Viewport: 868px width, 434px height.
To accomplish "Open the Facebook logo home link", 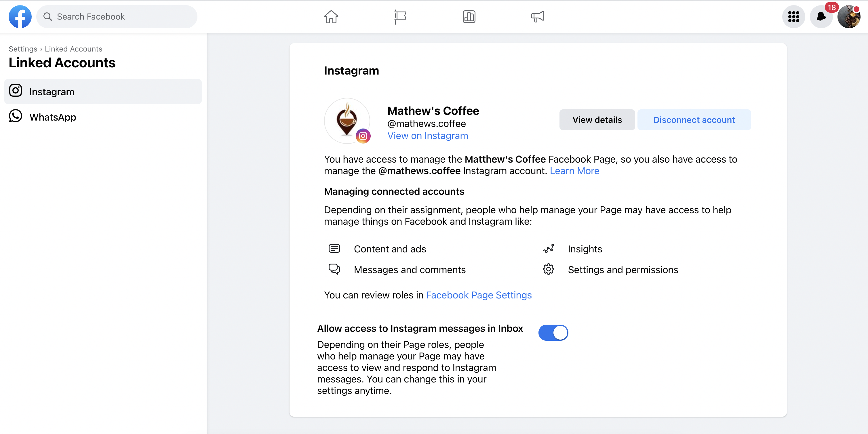I will [20, 16].
